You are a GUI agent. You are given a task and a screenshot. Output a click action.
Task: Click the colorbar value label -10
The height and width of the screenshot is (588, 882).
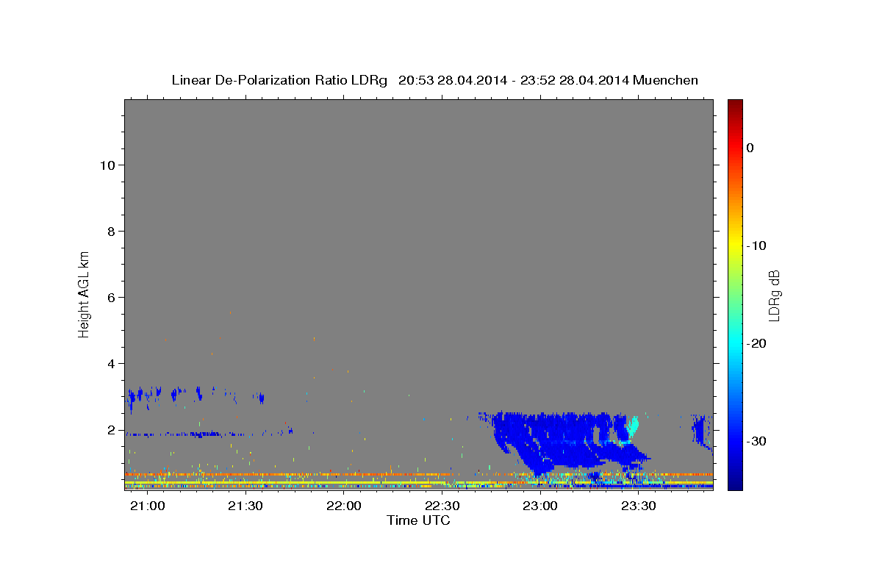click(756, 245)
